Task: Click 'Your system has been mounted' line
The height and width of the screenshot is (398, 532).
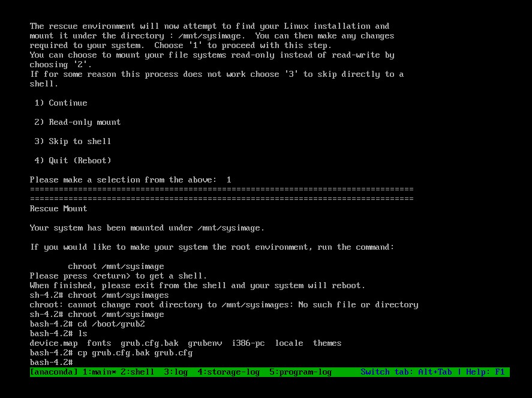Action: pyautogui.click(x=147, y=228)
